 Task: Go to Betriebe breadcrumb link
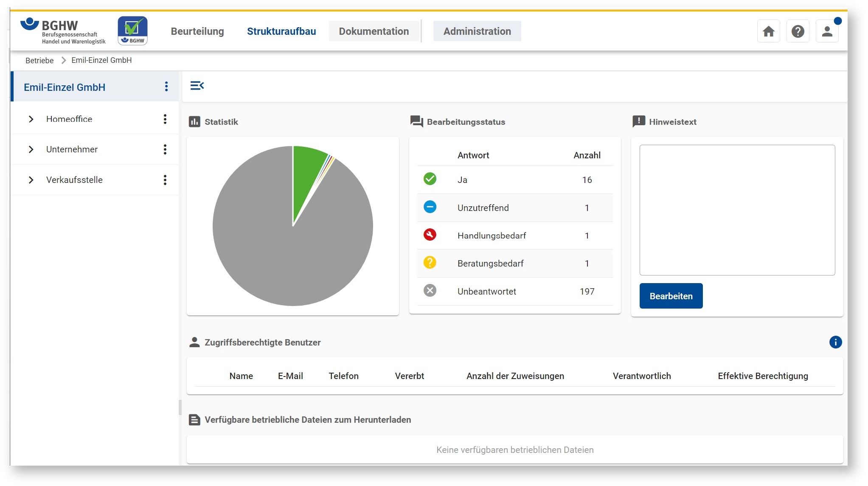click(x=39, y=60)
